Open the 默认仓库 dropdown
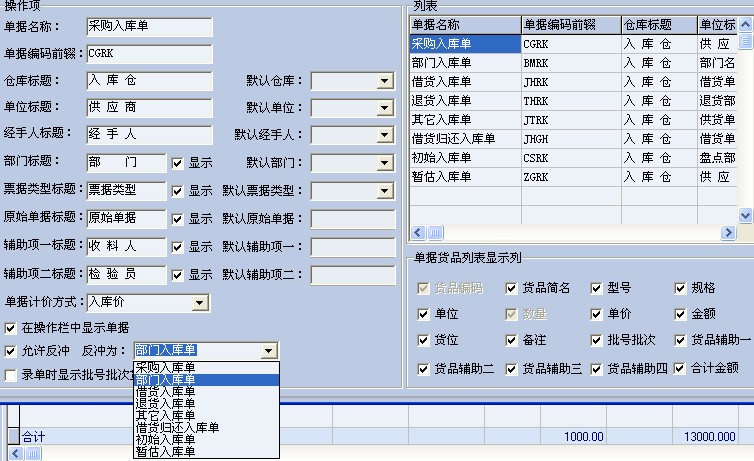754x461 pixels. tap(385, 82)
